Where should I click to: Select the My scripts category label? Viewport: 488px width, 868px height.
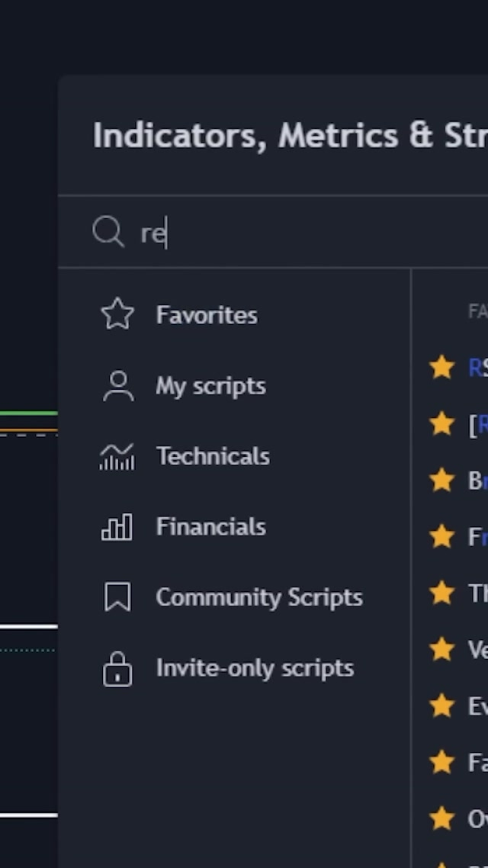point(210,386)
